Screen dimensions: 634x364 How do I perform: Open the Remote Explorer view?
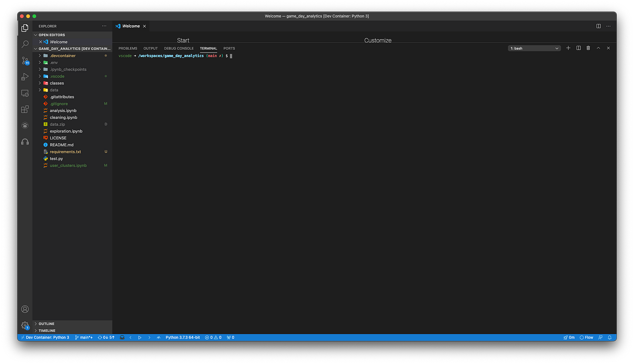coord(25,93)
